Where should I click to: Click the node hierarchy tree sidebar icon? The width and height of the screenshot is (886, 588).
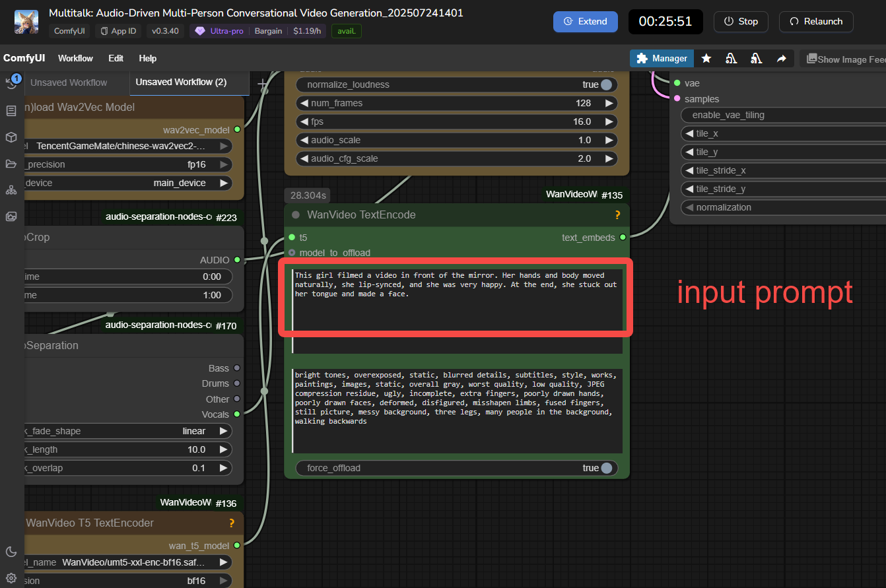11,190
